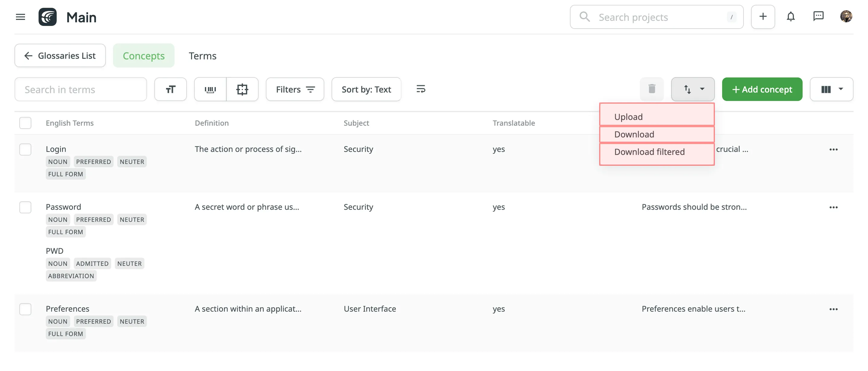The width and height of the screenshot is (868, 371).
Task: Open the columns view dropdown
Action: pos(832,89)
